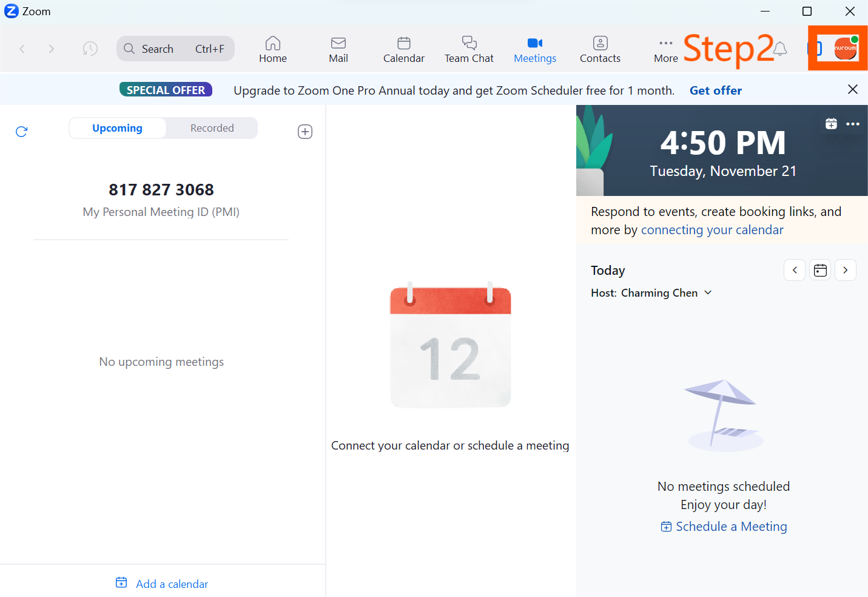
Task: Open the Contacts tab
Action: 600,49
